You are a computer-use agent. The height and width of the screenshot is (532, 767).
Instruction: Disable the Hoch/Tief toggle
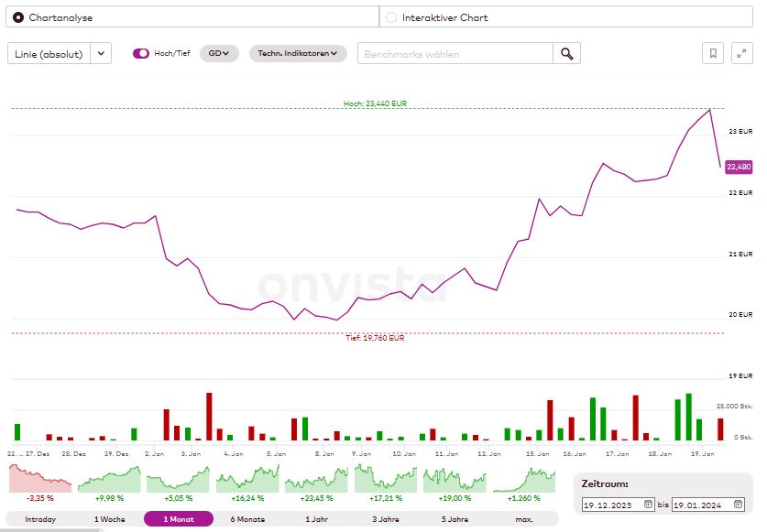[140, 54]
